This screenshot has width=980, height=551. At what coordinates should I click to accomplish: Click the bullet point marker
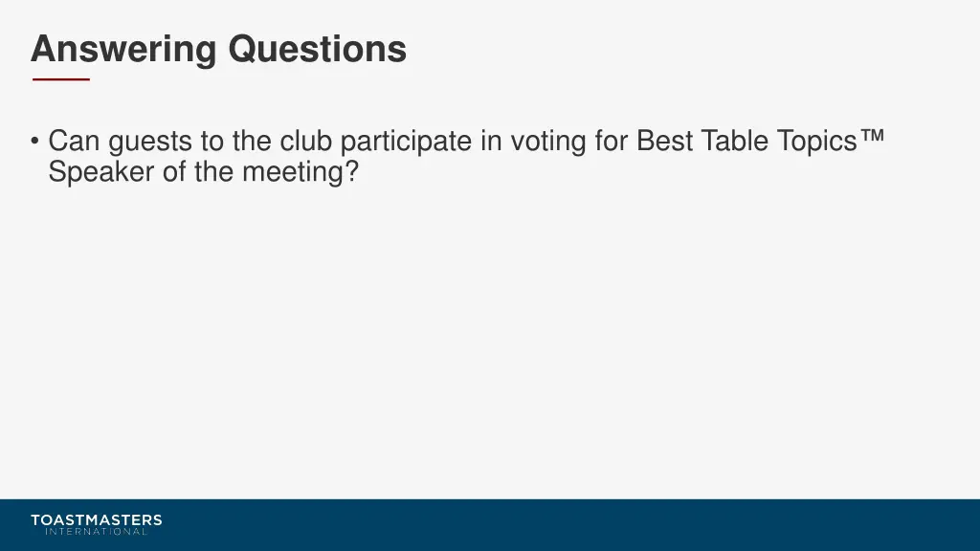pos(35,141)
